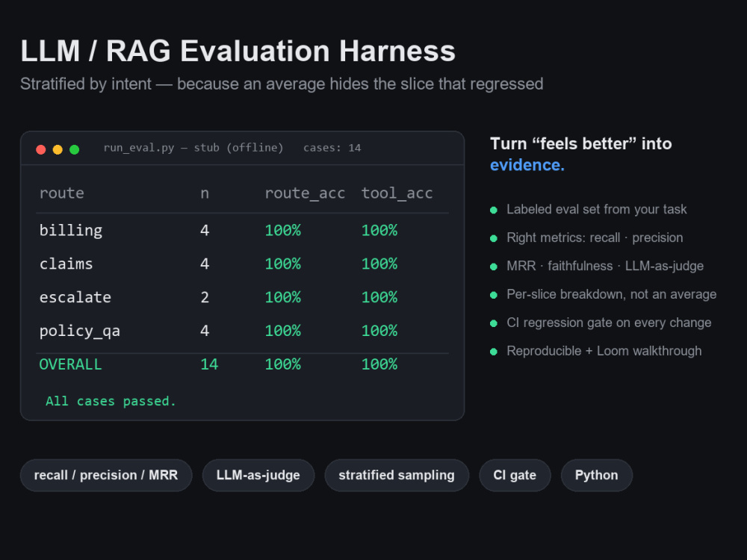
Task: Select the claims route row label
Action: [66, 264]
